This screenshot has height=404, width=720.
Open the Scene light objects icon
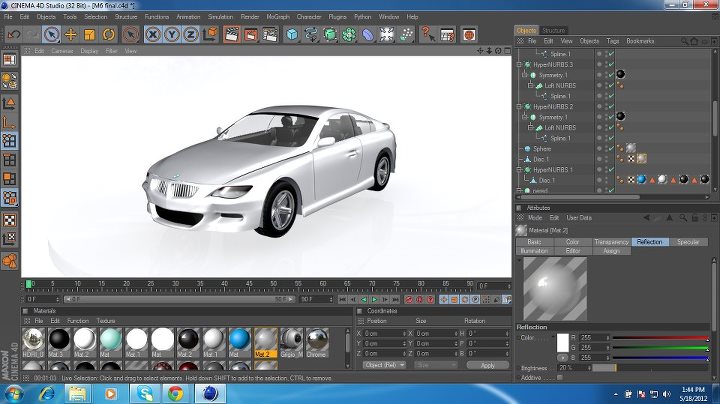point(387,34)
